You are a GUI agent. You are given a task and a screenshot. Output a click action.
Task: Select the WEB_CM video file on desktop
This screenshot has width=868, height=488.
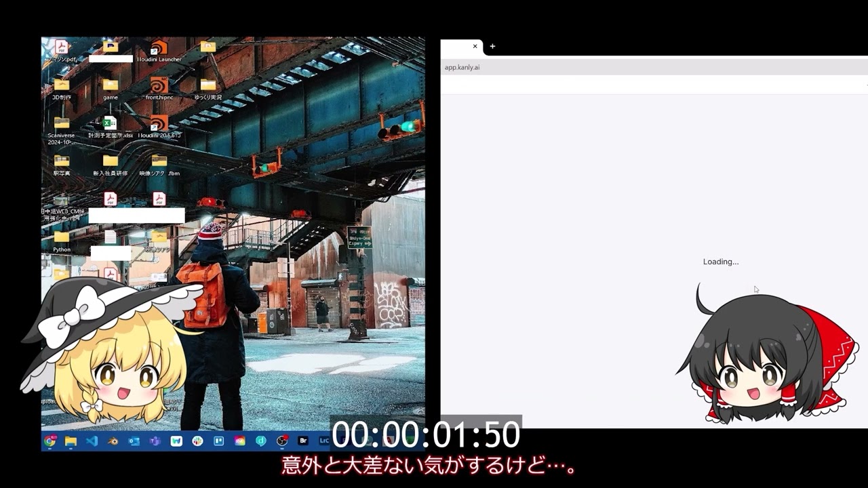click(x=62, y=207)
